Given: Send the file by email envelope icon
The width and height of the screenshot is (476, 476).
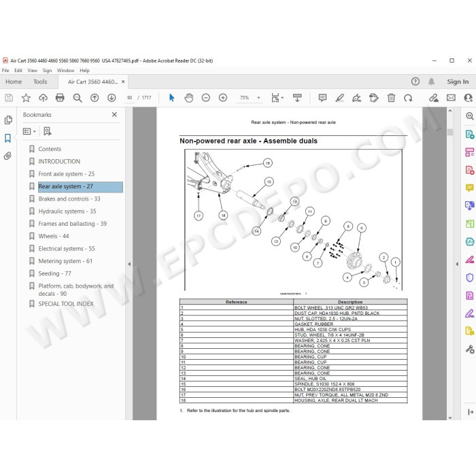Looking at the screenshot, I should [451, 98].
